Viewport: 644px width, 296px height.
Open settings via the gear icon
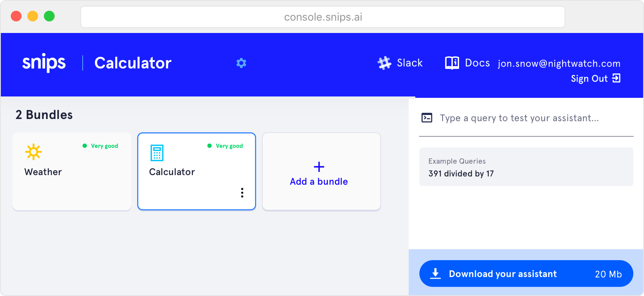[x=241, y=63]
